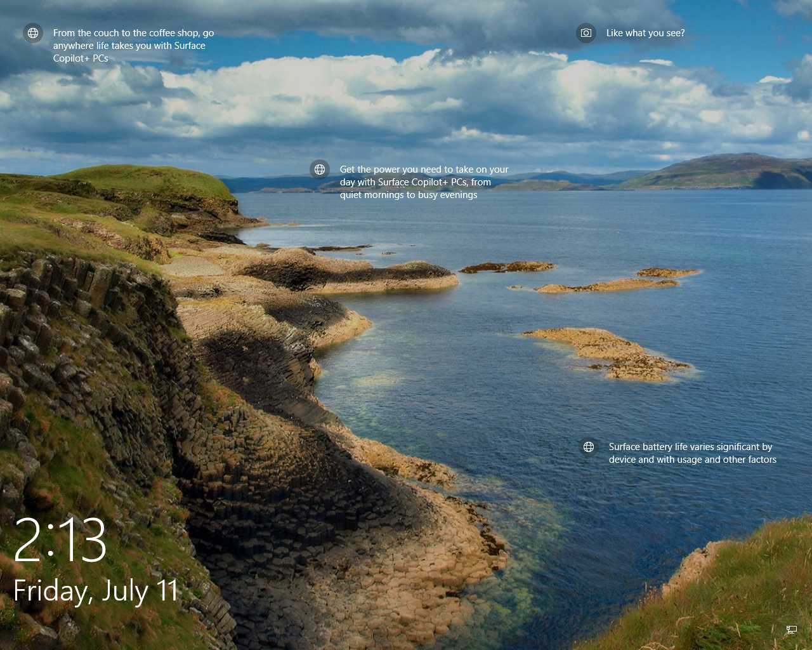Click the globe icon beside 'Get the power you need'
812x650 pixels.
pos(320,169)
